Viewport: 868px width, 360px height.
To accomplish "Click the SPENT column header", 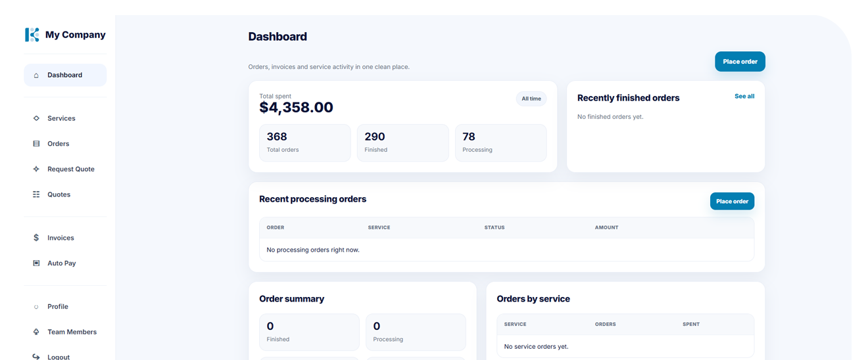I will (691, 324).
